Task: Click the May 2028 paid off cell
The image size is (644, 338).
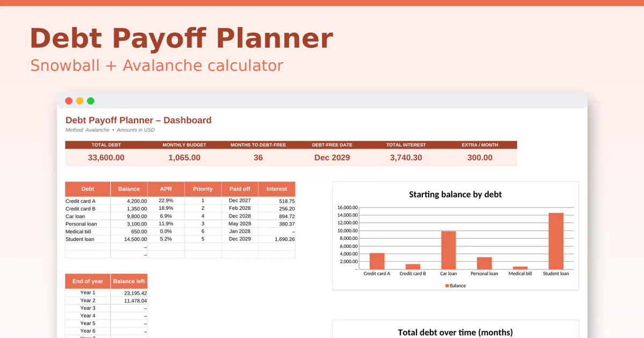Action: (x=240, y=224)
